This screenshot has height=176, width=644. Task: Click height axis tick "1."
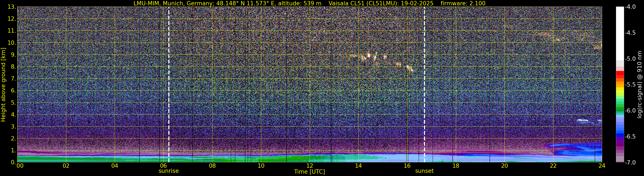coord(13,151)
